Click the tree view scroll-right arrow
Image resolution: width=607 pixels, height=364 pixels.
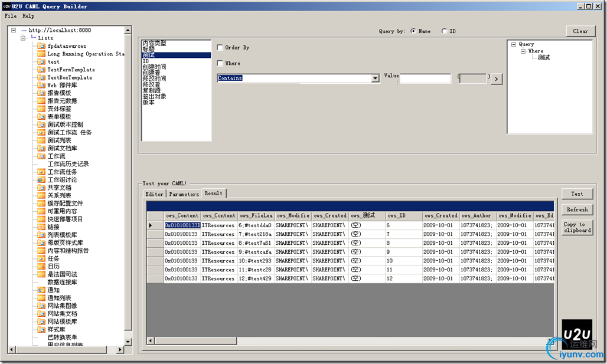coord(120,349)
